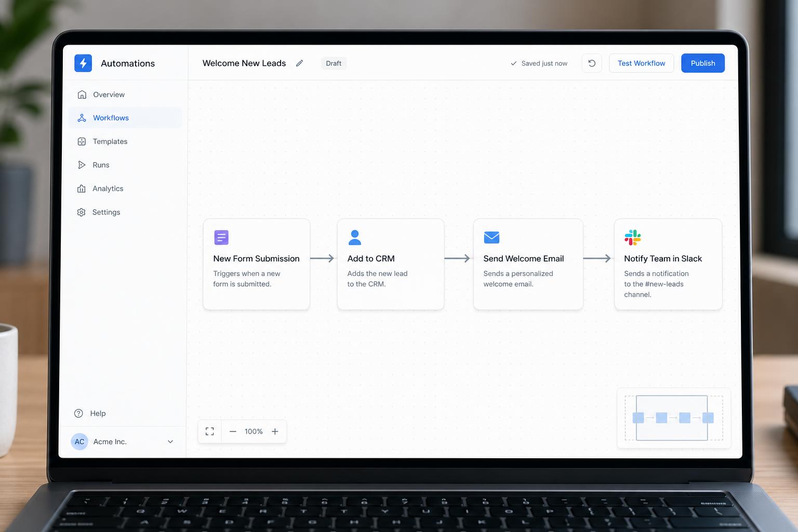Select the Send Welcome Email node title

(524, 259)
